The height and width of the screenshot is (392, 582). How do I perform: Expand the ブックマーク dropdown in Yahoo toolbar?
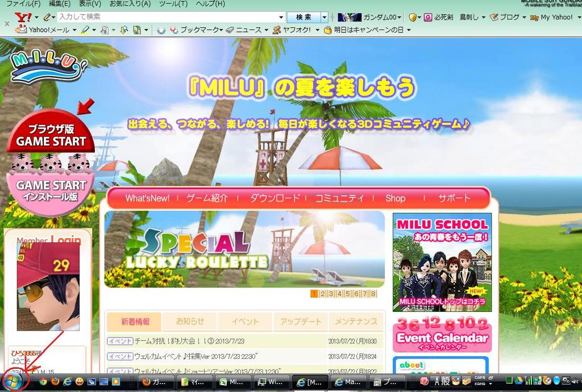(220, 30)
